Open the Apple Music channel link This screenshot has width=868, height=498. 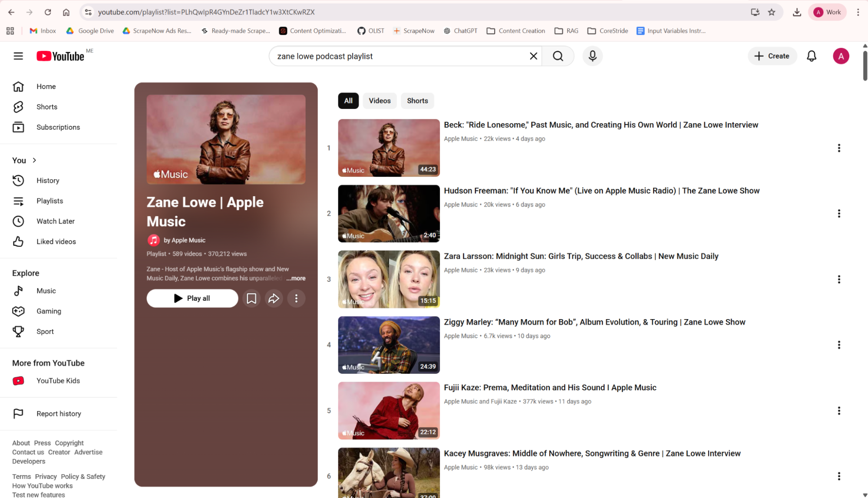click(x=184, y=240)
